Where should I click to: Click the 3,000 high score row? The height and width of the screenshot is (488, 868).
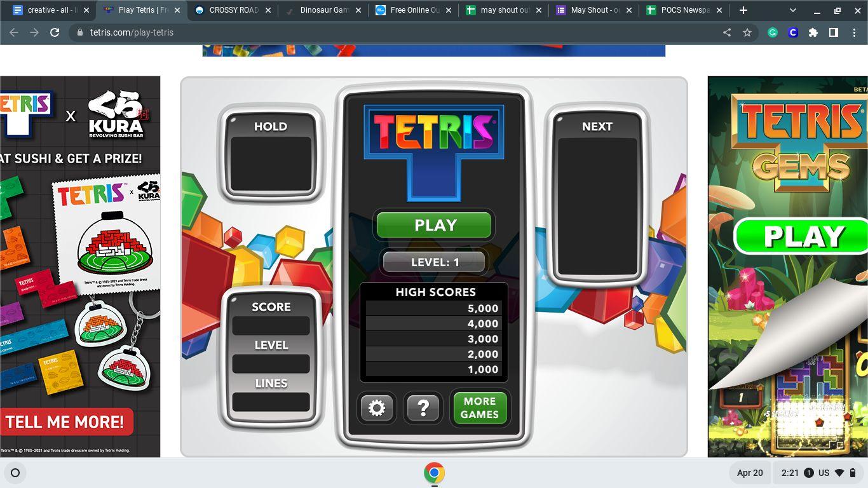(433, 339)
